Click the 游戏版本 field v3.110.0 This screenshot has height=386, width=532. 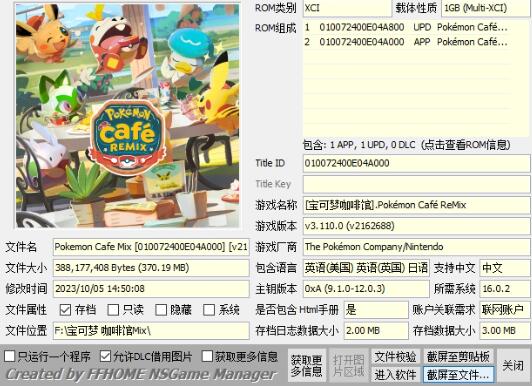click(416, 226)
